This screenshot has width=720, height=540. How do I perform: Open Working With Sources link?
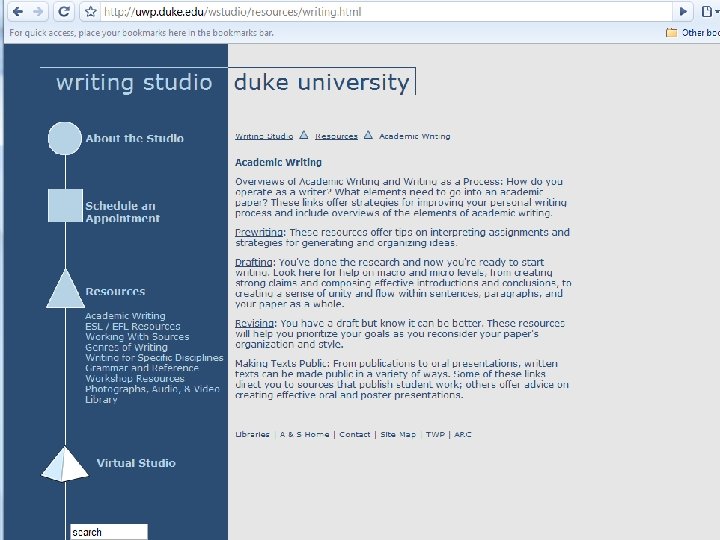tap(137, 337)
